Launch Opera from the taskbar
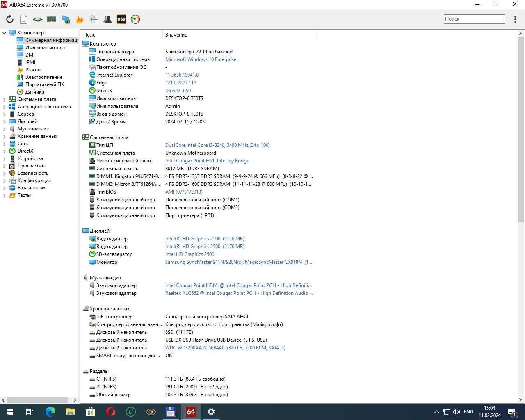 tap(110, 412)
